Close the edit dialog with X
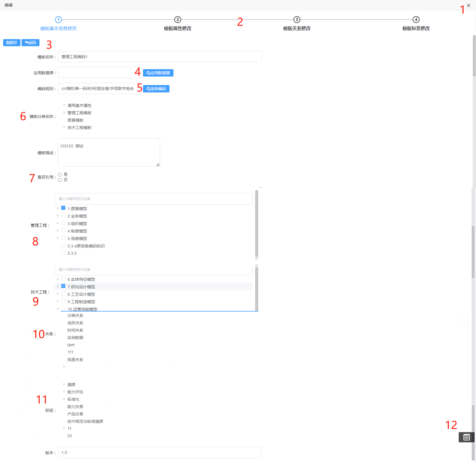Viewport: 476px width, 463px height. pos(469,5)
